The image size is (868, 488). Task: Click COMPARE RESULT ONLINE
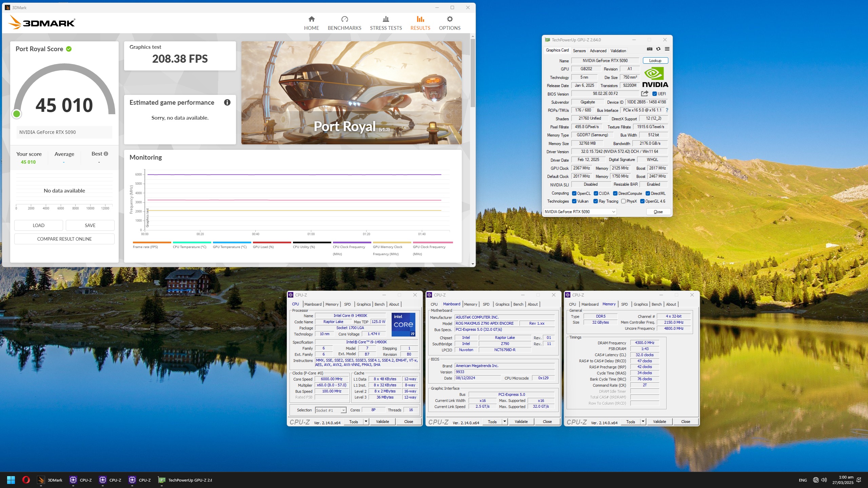(x=64, y=239)
